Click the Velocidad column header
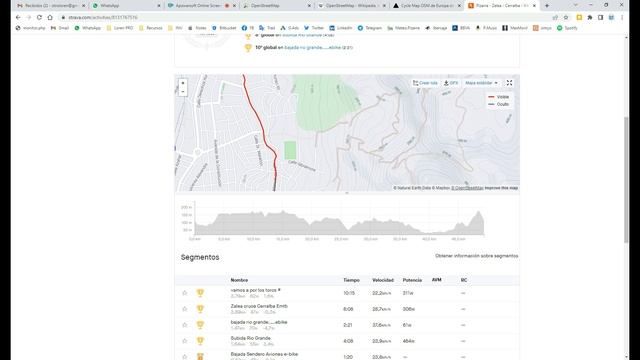The width and height of the screenshot is (640, 360). (383, 280)
